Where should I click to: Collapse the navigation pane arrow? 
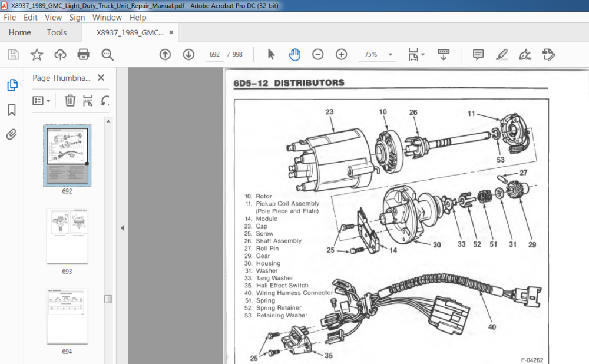point(123,228)
